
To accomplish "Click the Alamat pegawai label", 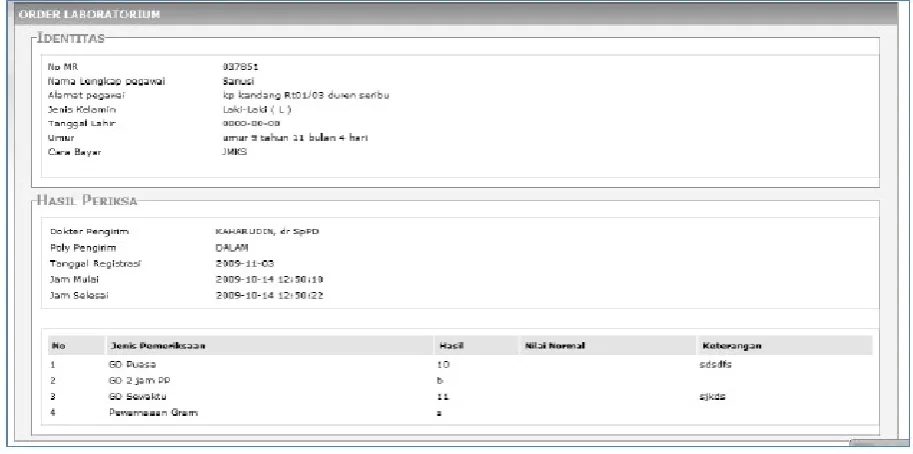I will pos(87,95).
